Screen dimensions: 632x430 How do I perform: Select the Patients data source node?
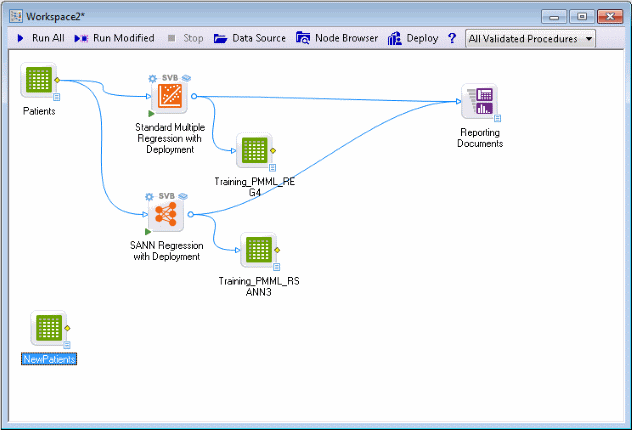pos(39,80)
